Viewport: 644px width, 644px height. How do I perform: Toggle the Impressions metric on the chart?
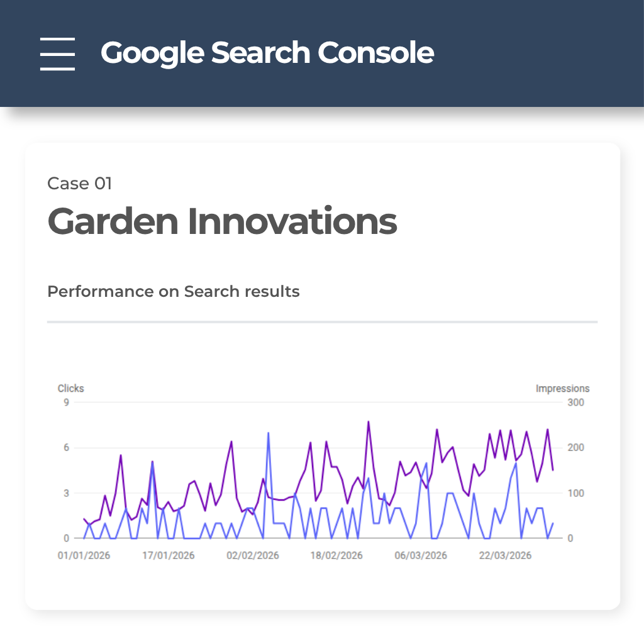pyautogui.click(x=562, y=388)
